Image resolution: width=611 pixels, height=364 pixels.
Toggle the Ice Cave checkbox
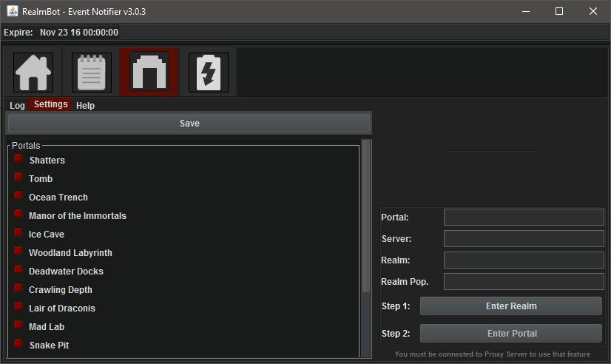pyautogui.click(x=18, y=232)
